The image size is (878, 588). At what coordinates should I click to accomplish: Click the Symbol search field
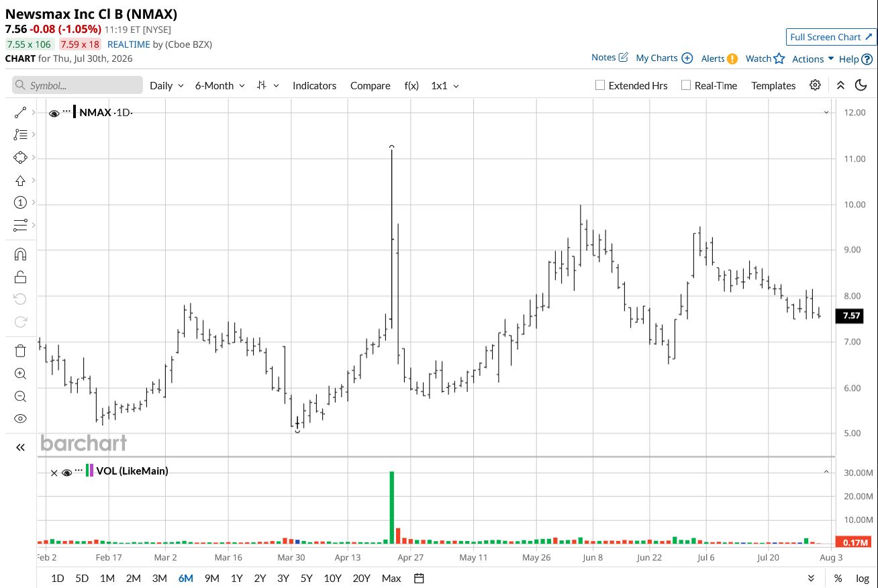[77, 85]
